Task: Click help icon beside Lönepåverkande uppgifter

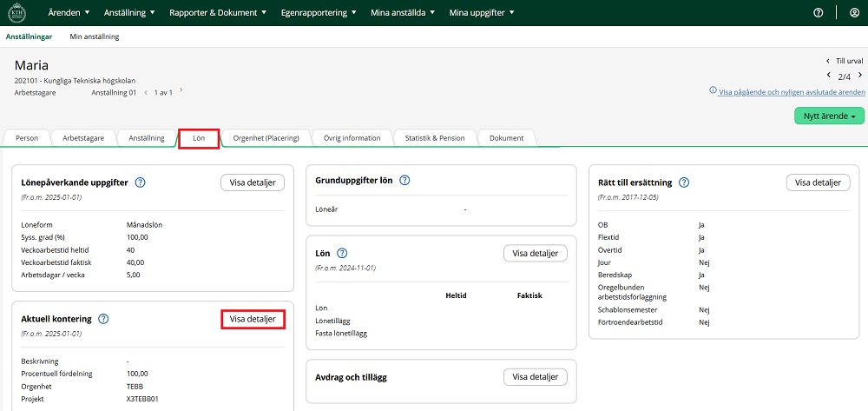Action: [140, 182]
